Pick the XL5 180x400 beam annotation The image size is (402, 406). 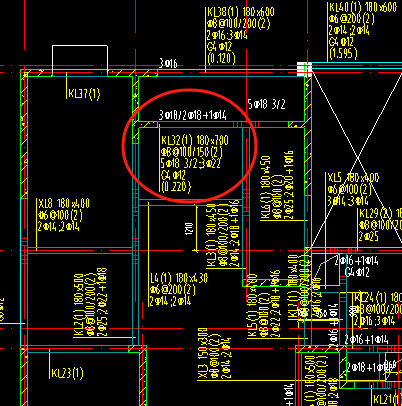point(353,177)
